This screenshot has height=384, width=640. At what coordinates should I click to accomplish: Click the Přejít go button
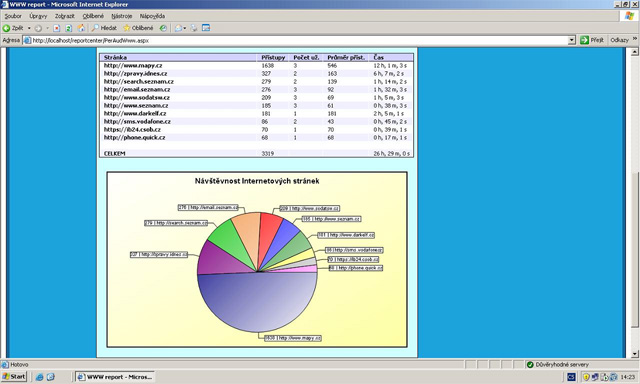click(x=592, y=40)
